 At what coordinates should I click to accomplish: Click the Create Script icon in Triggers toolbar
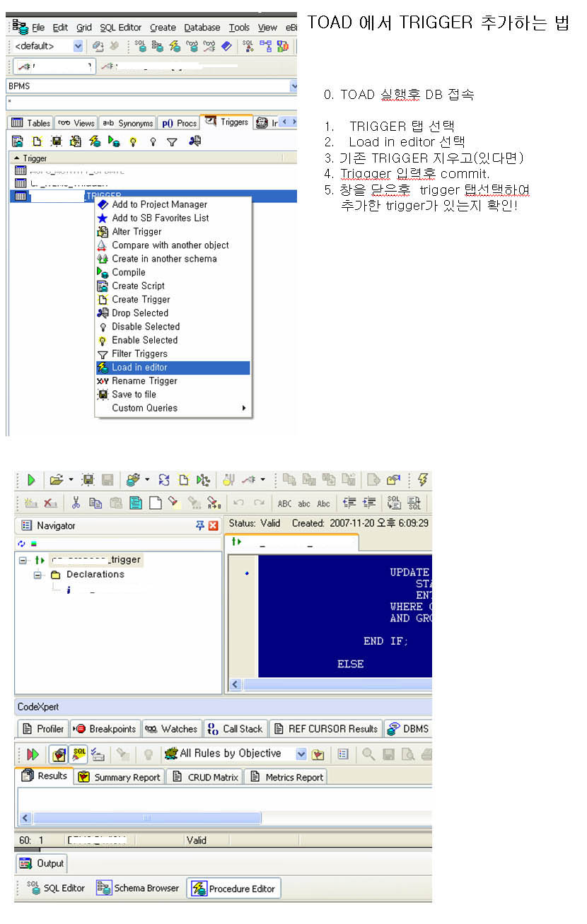click(17, 141)
